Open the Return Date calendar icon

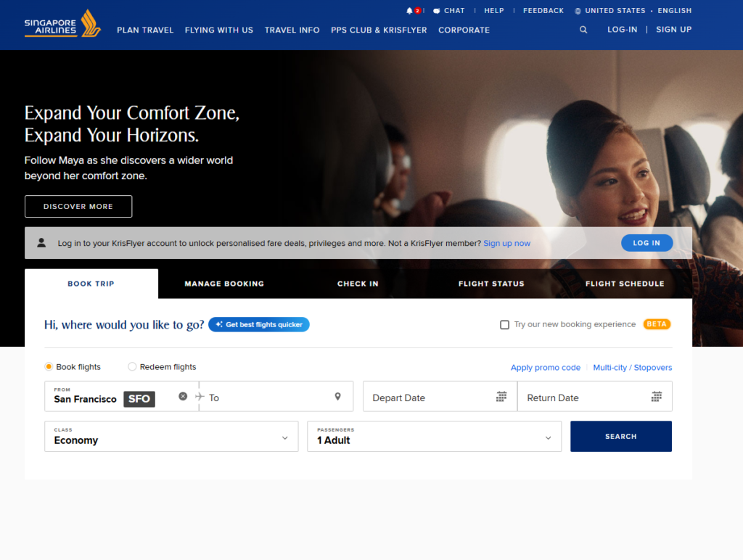pyautogui.click(x=657, y=397)
